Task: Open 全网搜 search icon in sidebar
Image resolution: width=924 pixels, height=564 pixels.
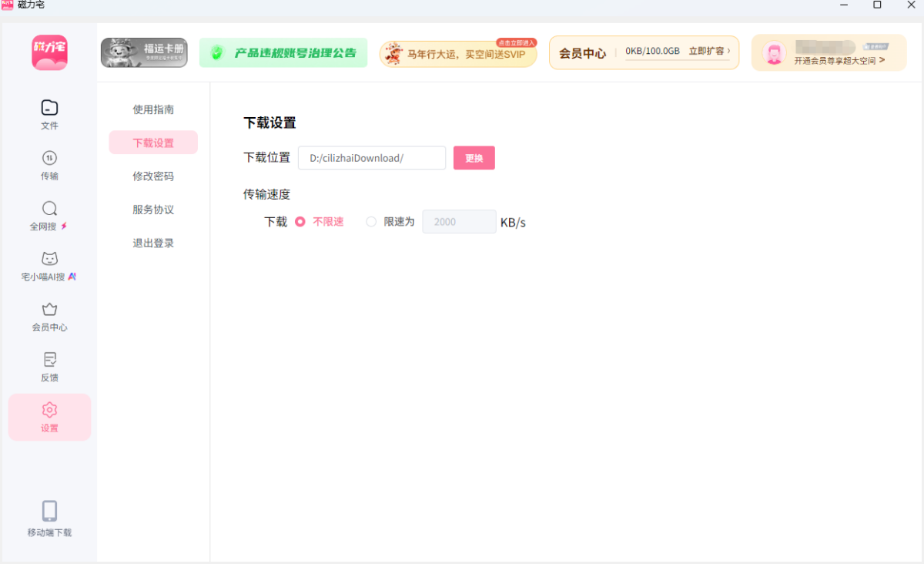Action: coord(49,209)
